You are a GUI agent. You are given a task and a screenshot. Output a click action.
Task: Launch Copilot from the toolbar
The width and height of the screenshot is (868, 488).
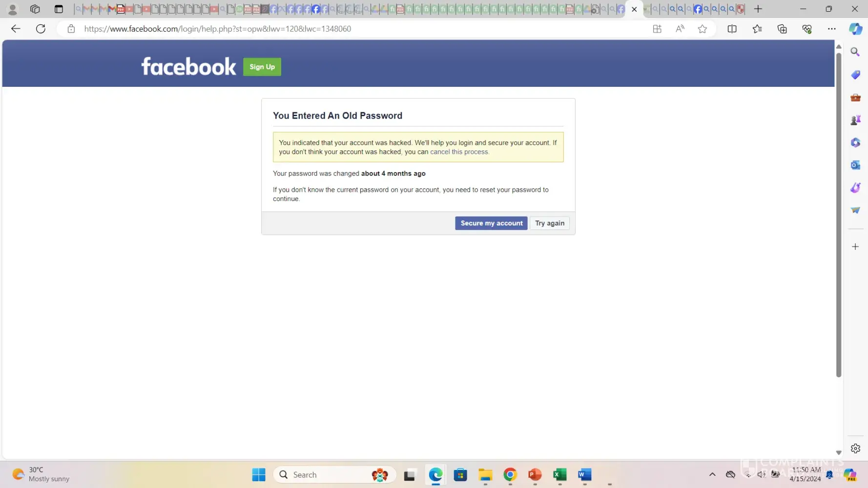pyautogui.click(x=855, y=29)
